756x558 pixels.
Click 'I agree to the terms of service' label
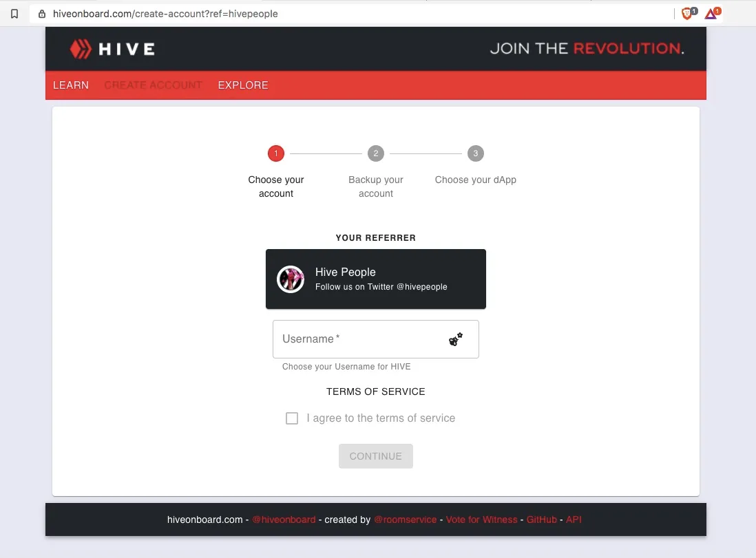click(x=381, y=418)
